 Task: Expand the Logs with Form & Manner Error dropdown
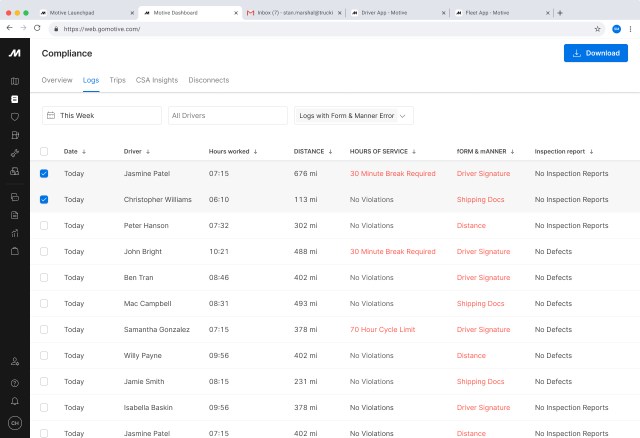(354, 116)
